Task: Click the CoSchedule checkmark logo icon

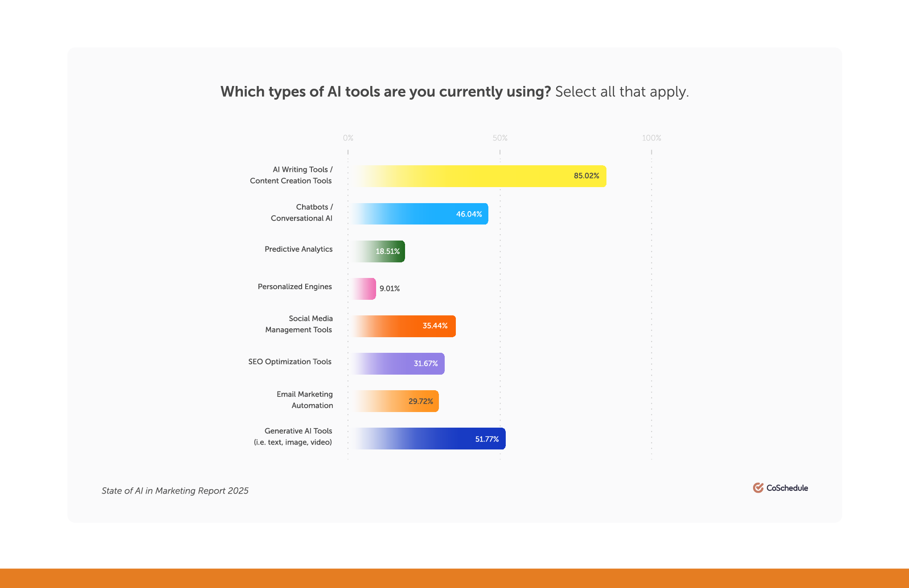Action: (x=758, y=488)
